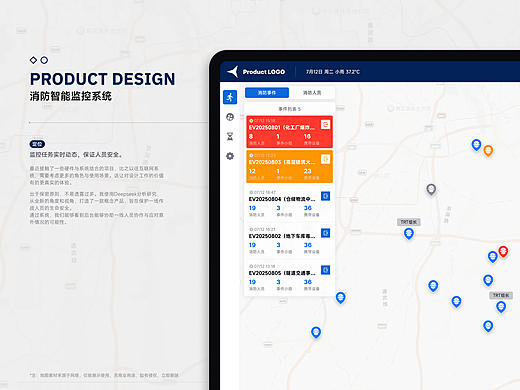Viewport: 520px width, 390px height.
Task: Open the globe overview icon in sidebar
Action: click(230, 117)
